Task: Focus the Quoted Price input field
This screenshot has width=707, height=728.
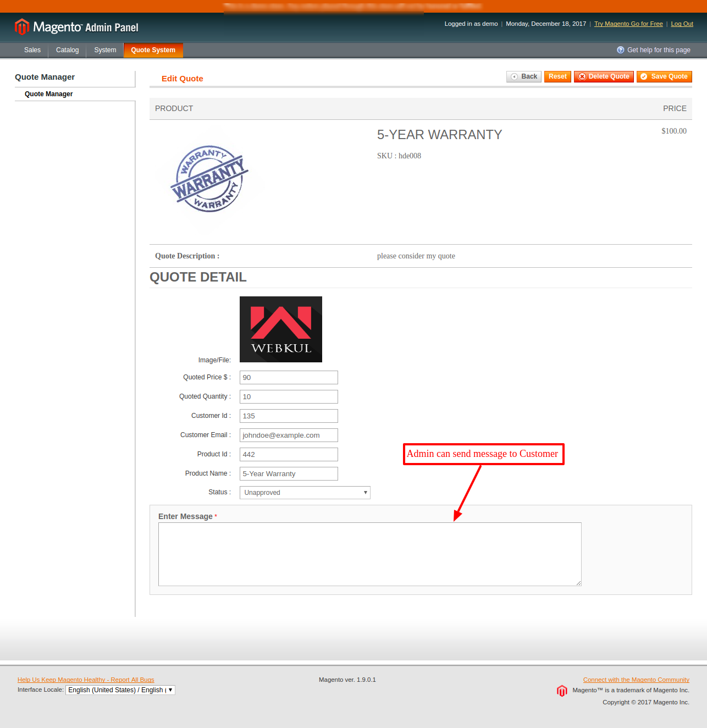Action: point(289,378)
